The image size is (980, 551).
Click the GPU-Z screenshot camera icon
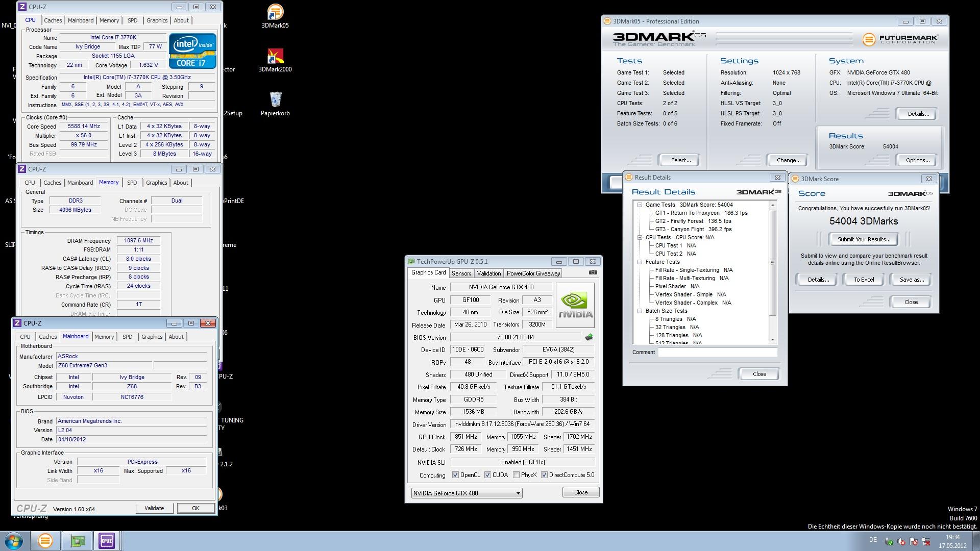point(593,272)
